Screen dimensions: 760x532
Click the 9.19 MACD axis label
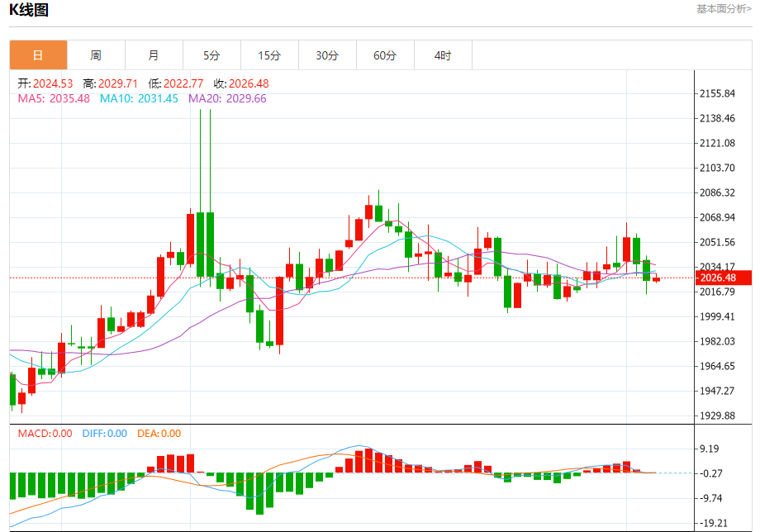709,449
